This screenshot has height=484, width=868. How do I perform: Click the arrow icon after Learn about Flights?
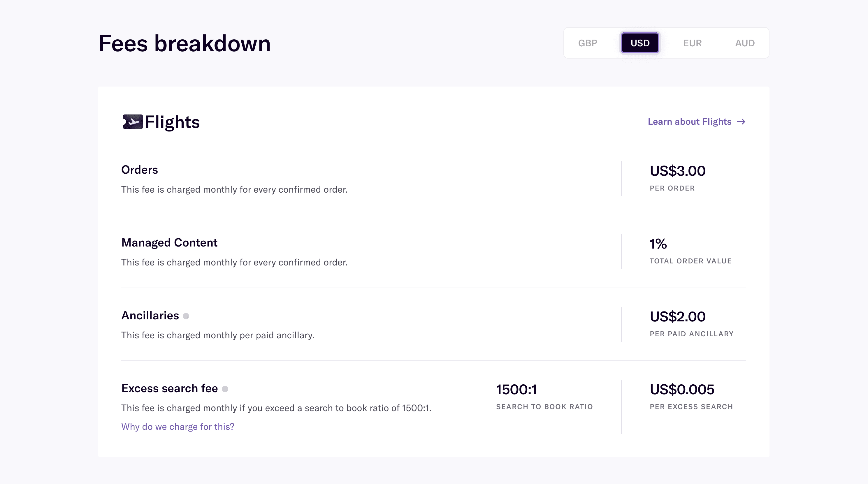(742, 122)
